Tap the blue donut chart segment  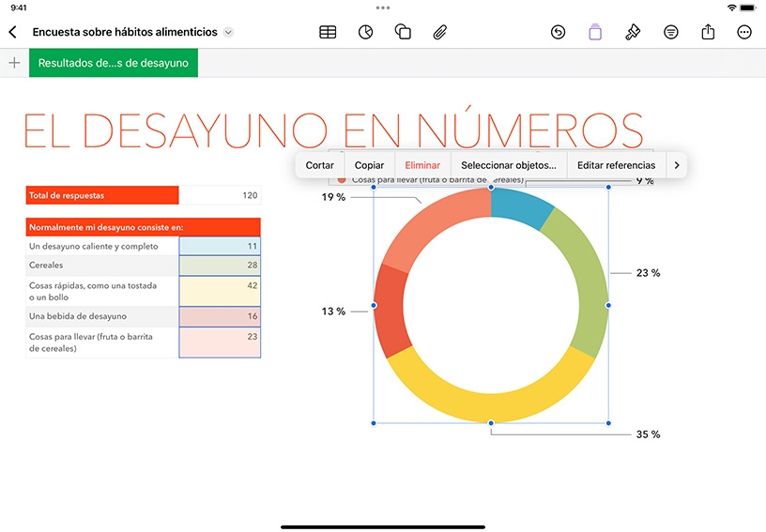point(521,206)
